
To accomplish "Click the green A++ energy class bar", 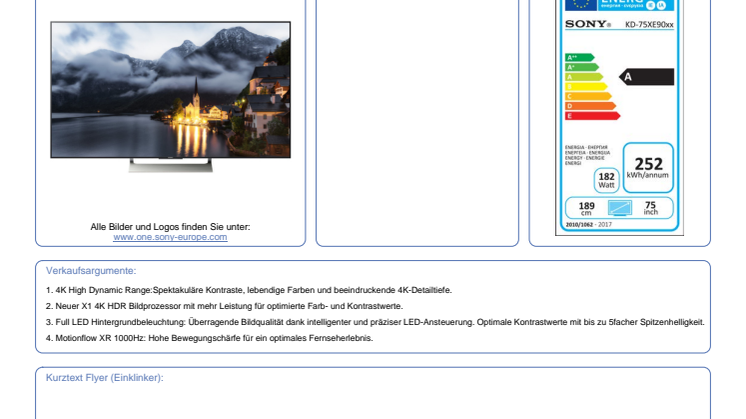I will (579, 58).
